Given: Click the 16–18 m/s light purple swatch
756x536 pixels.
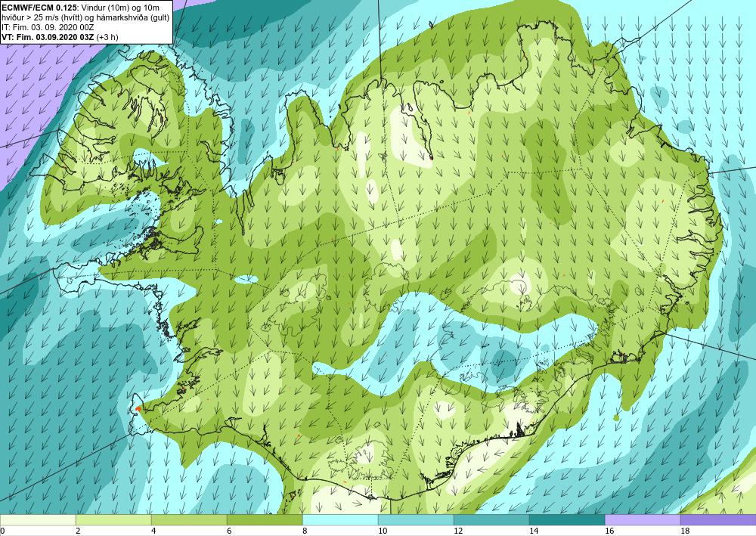Looking at the screenshot, I should coord(643,520).
